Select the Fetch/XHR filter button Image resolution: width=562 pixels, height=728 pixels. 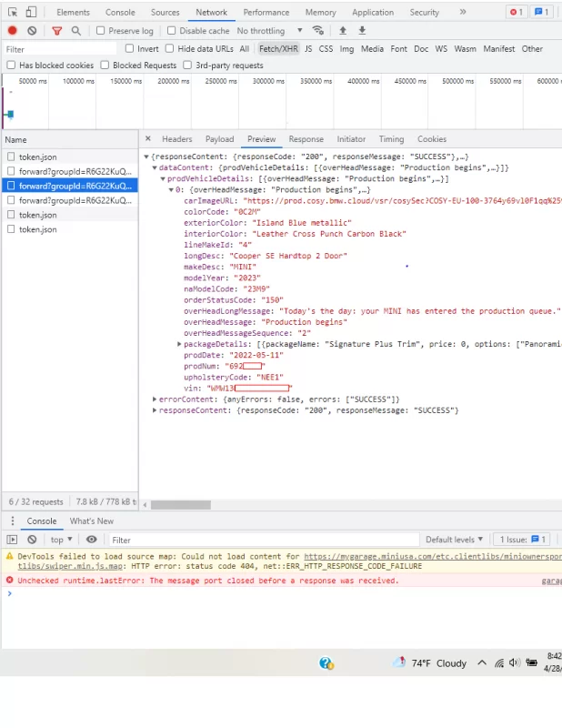pyautogui.click(x=278, y=49)
